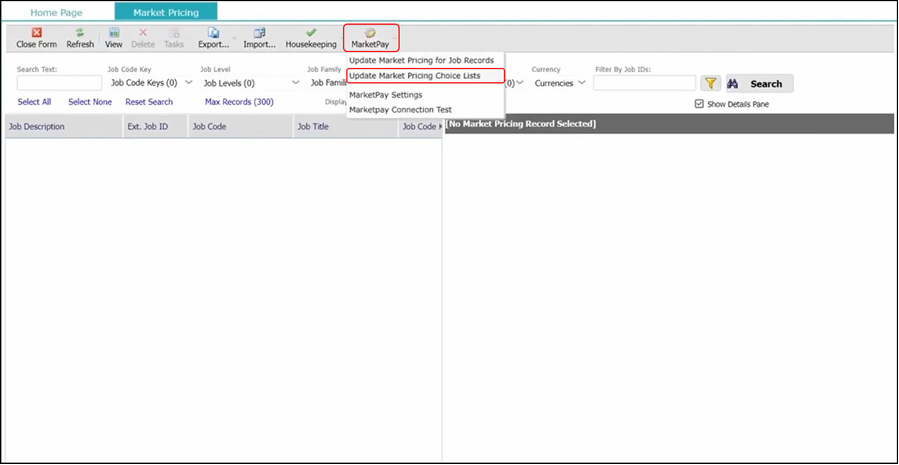Expand the Job Code Keys dropdown

click(x=150, y=84)
